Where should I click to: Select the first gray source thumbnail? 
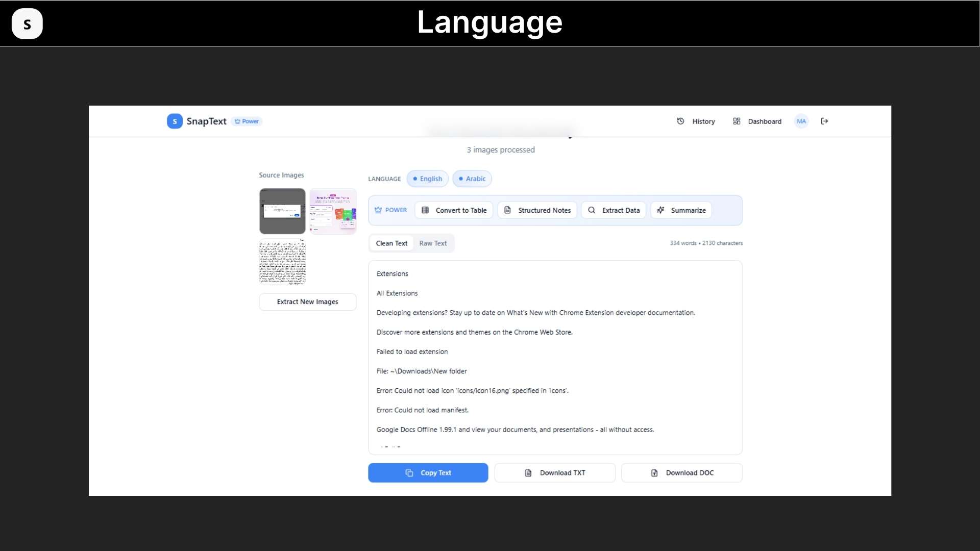[282, 211]
